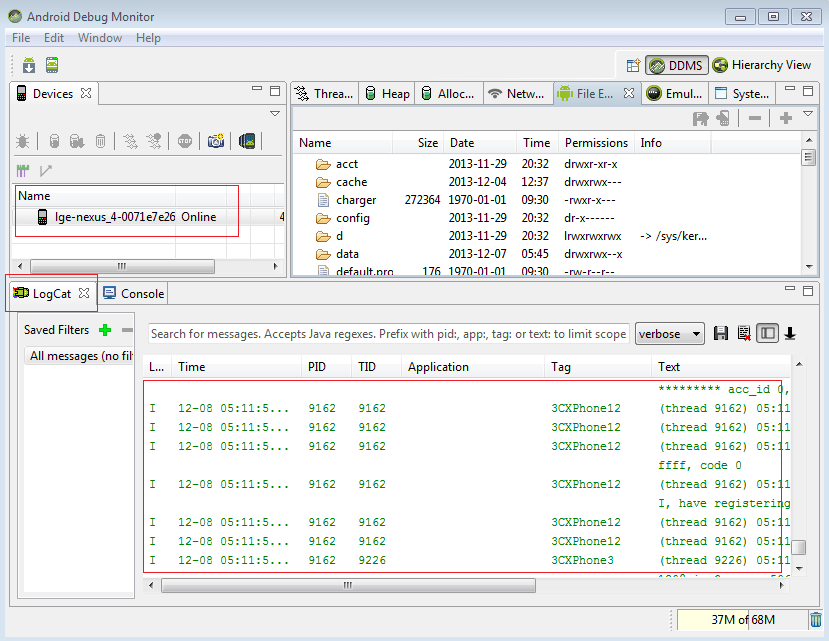Image resolution: width=829 pixels, height=641 pixels.
Task: Switch to Hierarchy View perspective
Action: pos(762,65)
